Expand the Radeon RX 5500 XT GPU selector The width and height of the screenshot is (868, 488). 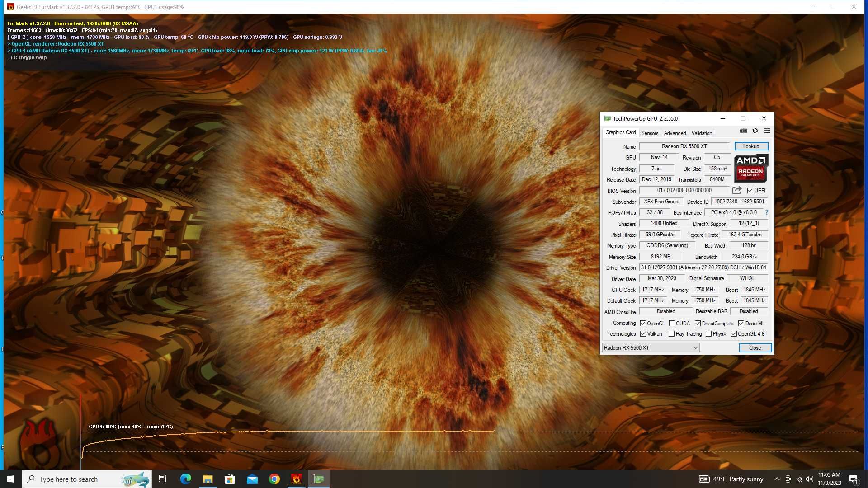[651, 347]
